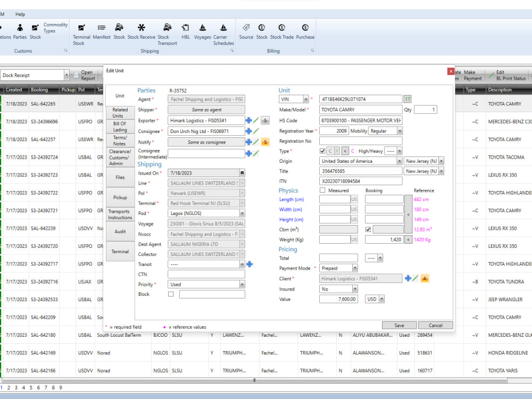Screen dimensions: 532x399
Task: Edit Exporter with pencil icon
Action: click(x=256, y=120)
